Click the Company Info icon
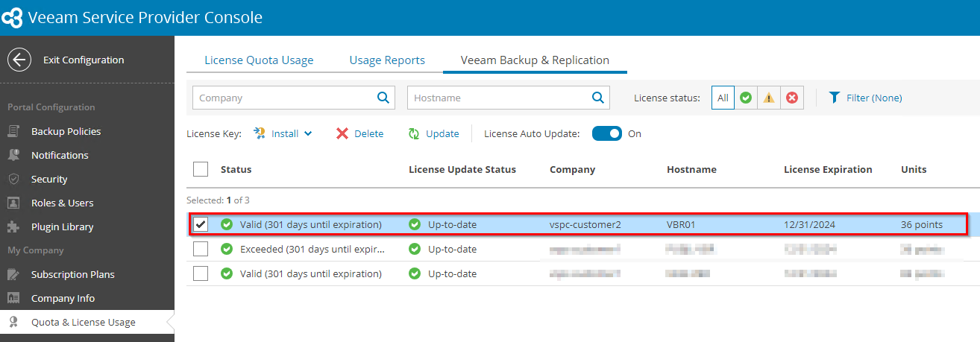Viewport: 980px width, 342px height. coord(13,298)
